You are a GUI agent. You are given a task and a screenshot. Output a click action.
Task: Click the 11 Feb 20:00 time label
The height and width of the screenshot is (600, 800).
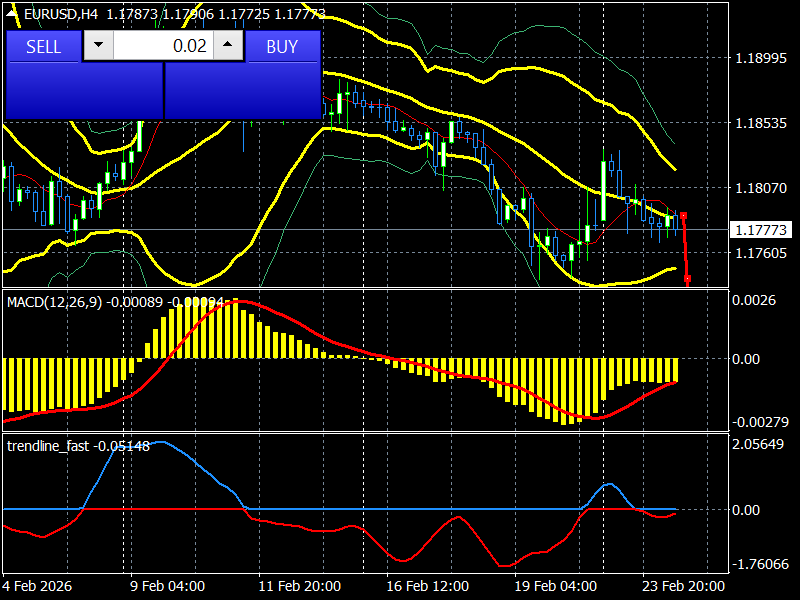coord(299,586)
